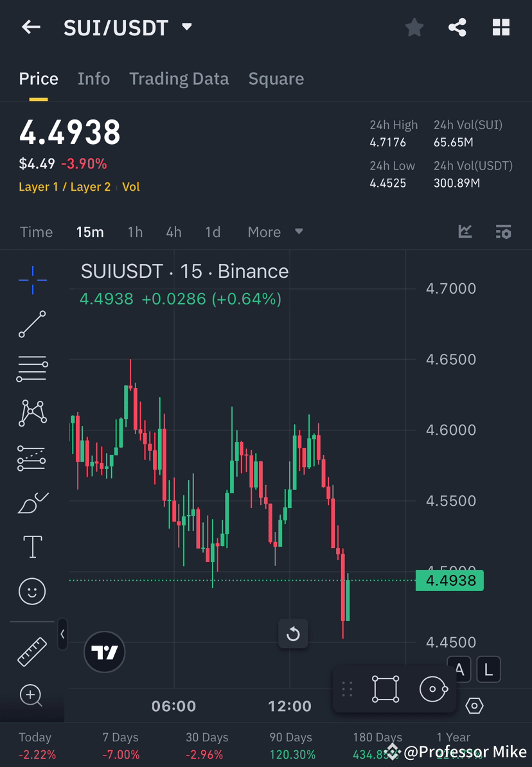Click the refresh chart button
The height and width of the screenshot is (767, 532).
pos(293,634)
